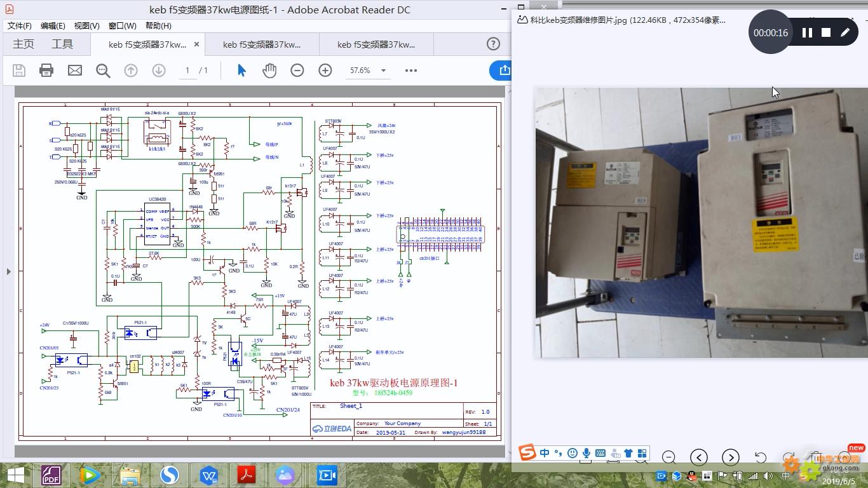Go to previous page arrow
The width and height of the screenshot is (868, 488).
click(x=131, y=71)
